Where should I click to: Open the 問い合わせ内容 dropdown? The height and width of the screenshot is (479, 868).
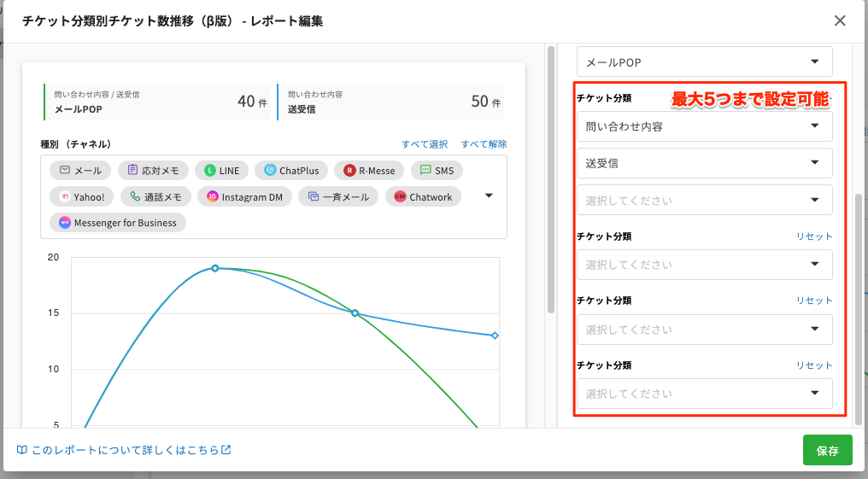[704, 126]
